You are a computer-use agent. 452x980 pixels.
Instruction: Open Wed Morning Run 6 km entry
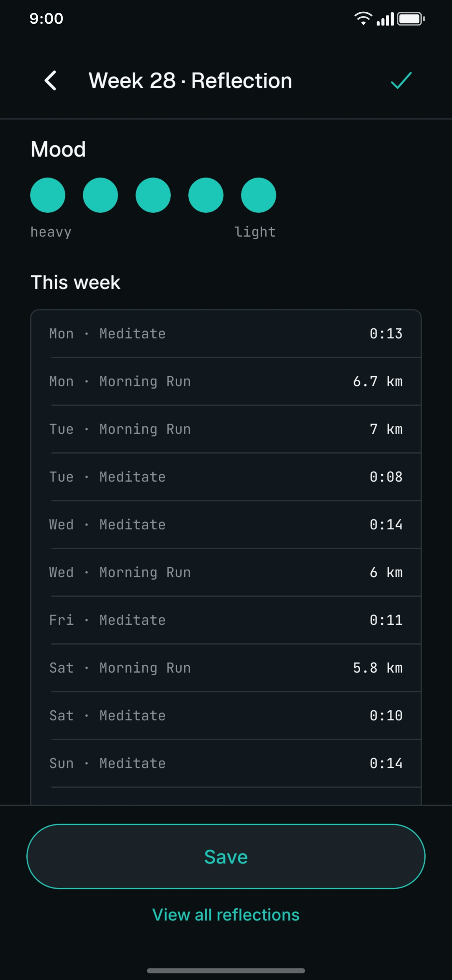coord(226,573)
